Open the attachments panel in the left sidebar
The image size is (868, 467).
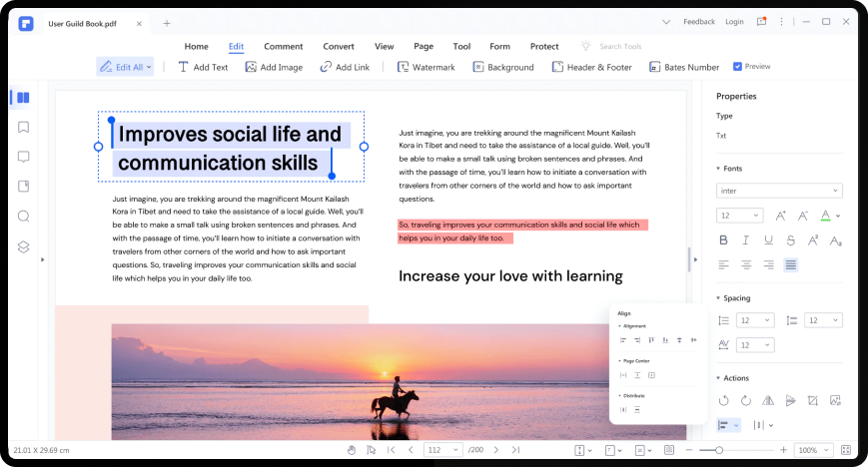tap(23, 187)
